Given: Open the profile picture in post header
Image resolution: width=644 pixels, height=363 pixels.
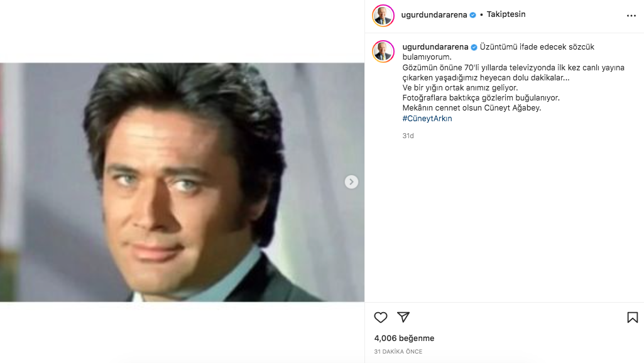Looking at the screenshot, I should pos(383,16).
